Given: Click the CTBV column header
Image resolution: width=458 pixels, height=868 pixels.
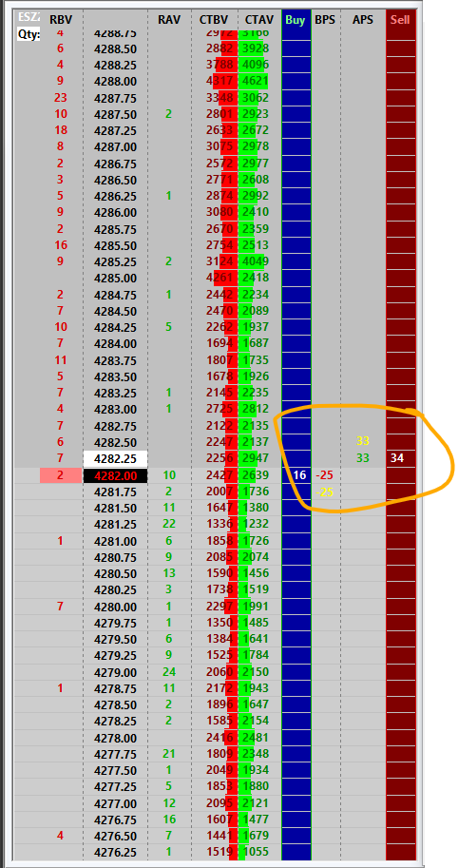Looking at the screenshot, I should (x=213, y=20).
